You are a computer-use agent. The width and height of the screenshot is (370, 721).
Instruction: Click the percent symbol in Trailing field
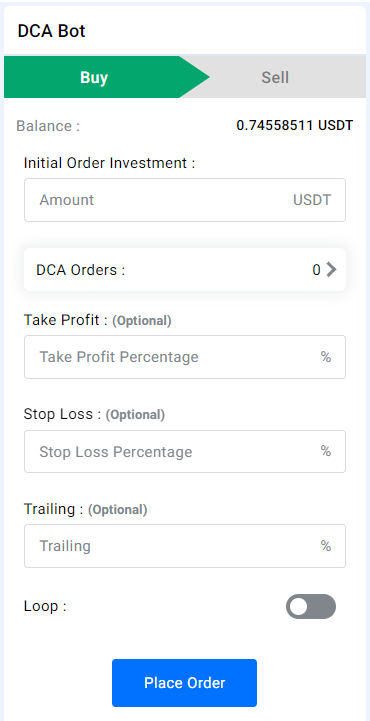click(x=326, y=546)
